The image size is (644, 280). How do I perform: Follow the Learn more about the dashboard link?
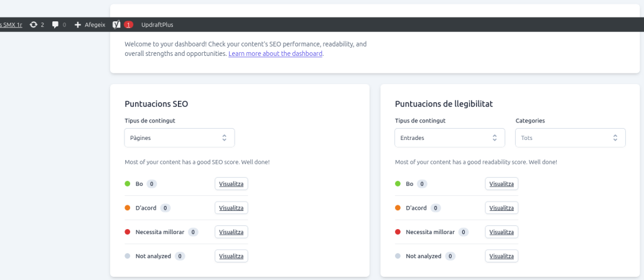coord(275,54)
